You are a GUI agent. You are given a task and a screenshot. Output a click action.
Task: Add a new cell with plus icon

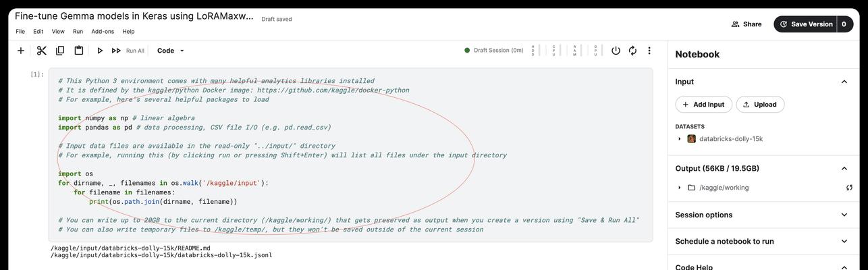point(21,51)
